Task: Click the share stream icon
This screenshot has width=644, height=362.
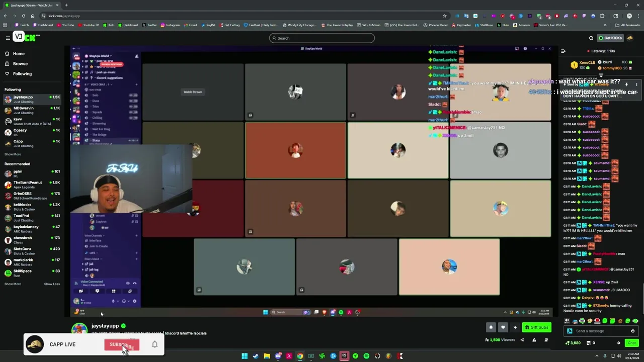Action: (522, 340)
